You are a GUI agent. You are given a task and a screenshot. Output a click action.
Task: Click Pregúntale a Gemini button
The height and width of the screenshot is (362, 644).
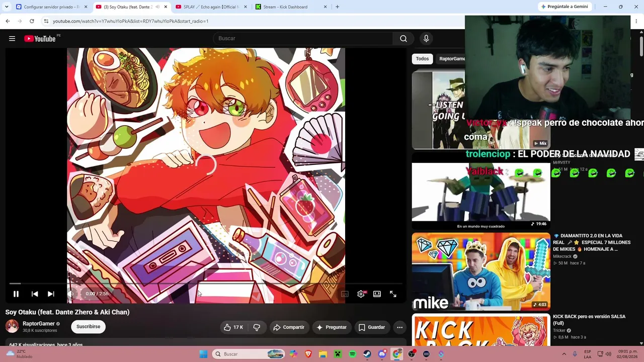565,7
